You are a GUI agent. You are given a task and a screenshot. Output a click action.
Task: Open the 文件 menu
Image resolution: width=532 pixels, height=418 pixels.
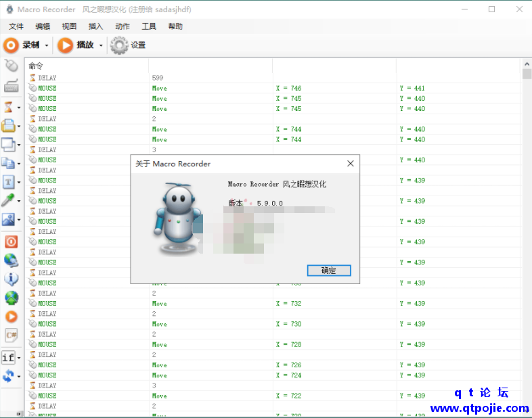pos(16,26)
